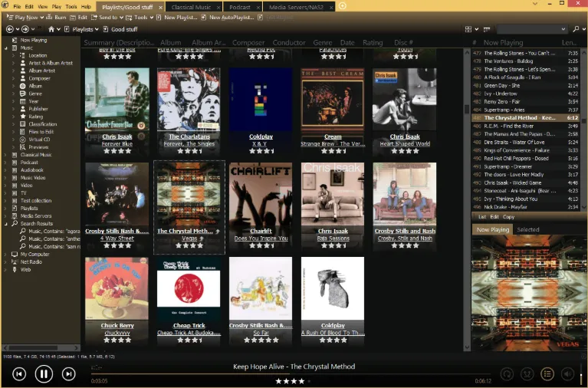Skip to the next track
Screen dimensions: 588x388
click(68, 373)
